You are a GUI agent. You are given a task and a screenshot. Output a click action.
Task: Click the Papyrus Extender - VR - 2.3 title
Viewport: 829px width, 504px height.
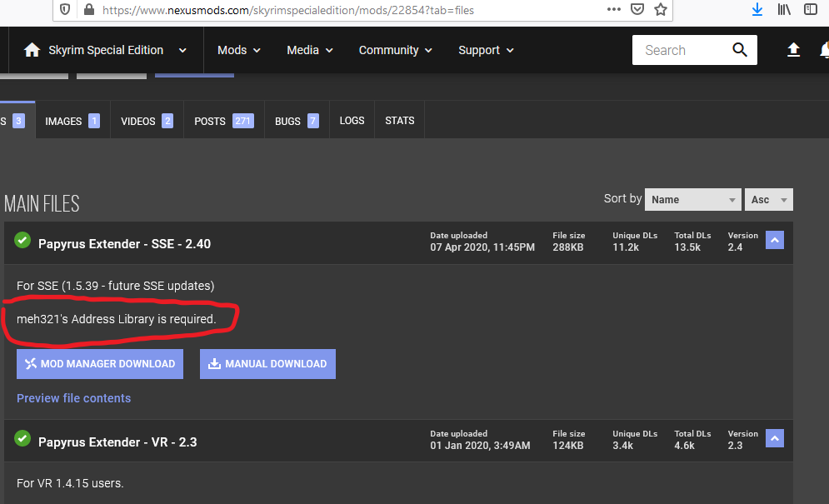(x=117, y=442)
